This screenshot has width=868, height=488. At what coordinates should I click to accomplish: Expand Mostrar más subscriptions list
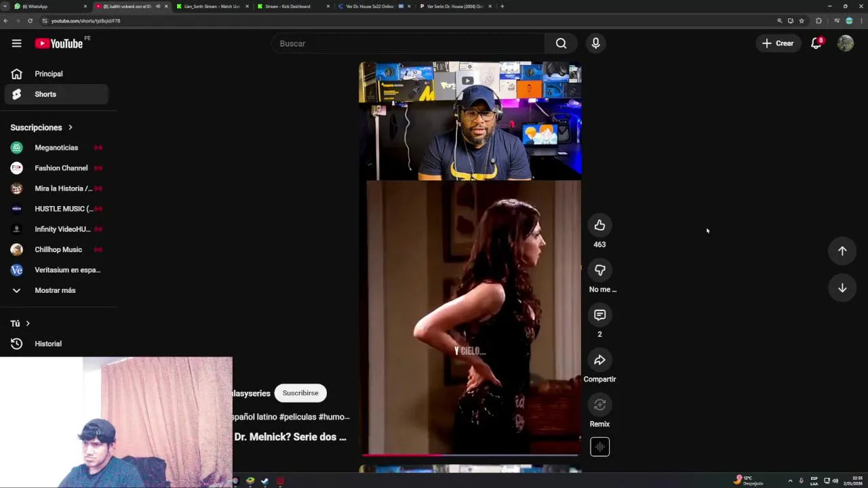tap(55, 290)
